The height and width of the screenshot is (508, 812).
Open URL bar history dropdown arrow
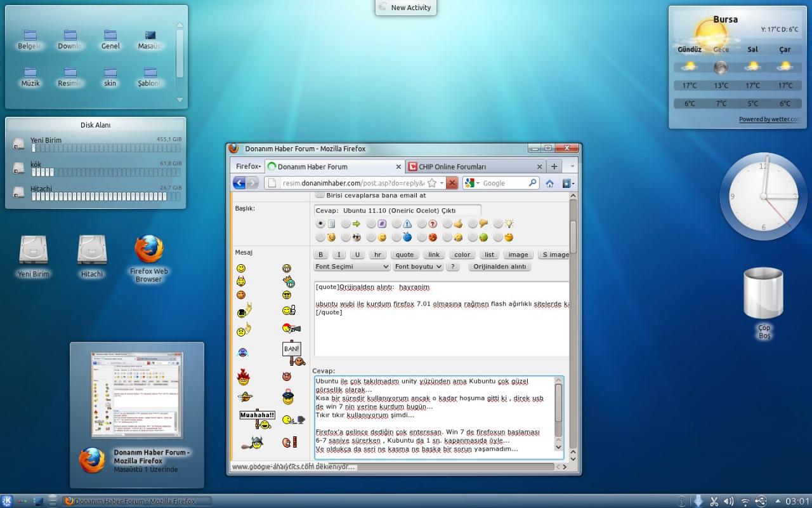(442, 183)
